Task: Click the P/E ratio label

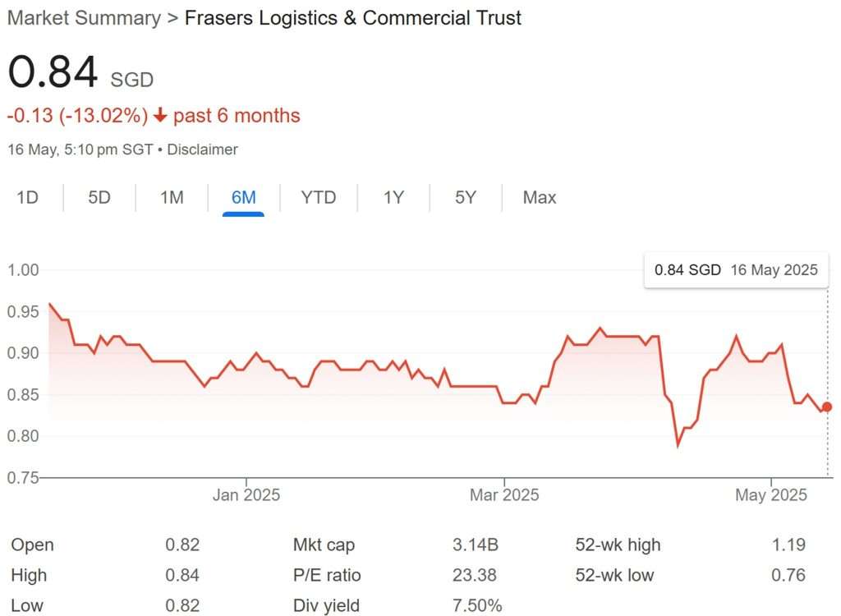Action: [x=327, y=576]
